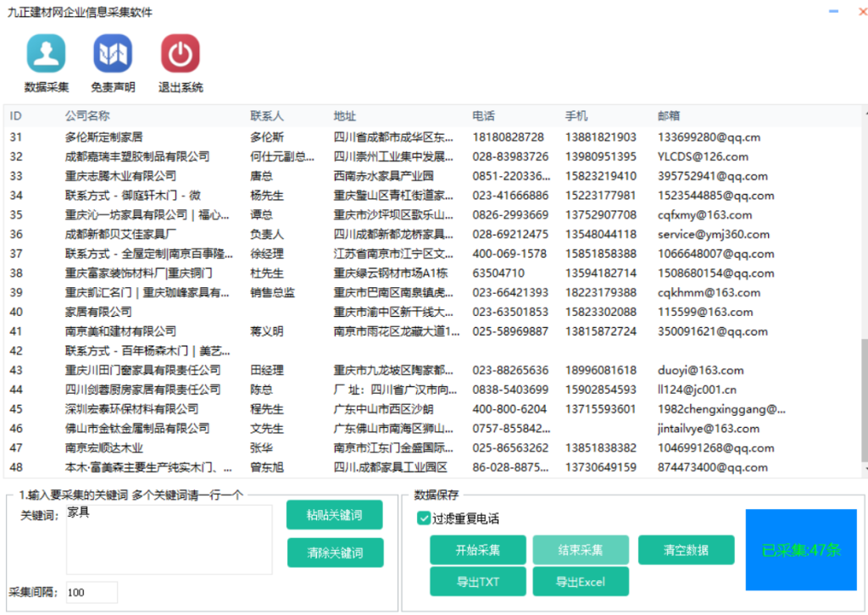Screen dimensions: 868x615
Task: Toggle the 过滤重复电话 checkbox
Action: (424, 518)
